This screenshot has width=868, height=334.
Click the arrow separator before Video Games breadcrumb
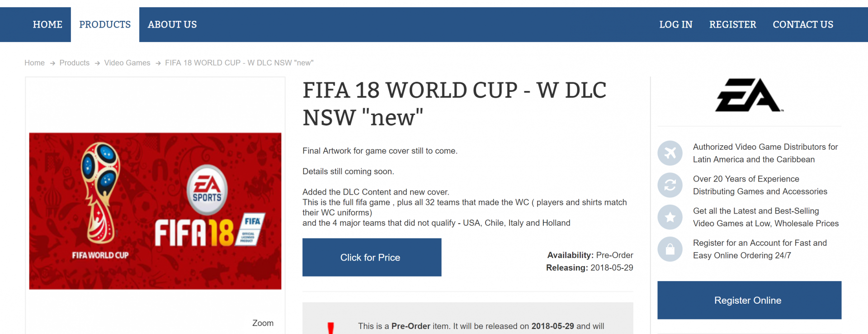click(97, 63)
